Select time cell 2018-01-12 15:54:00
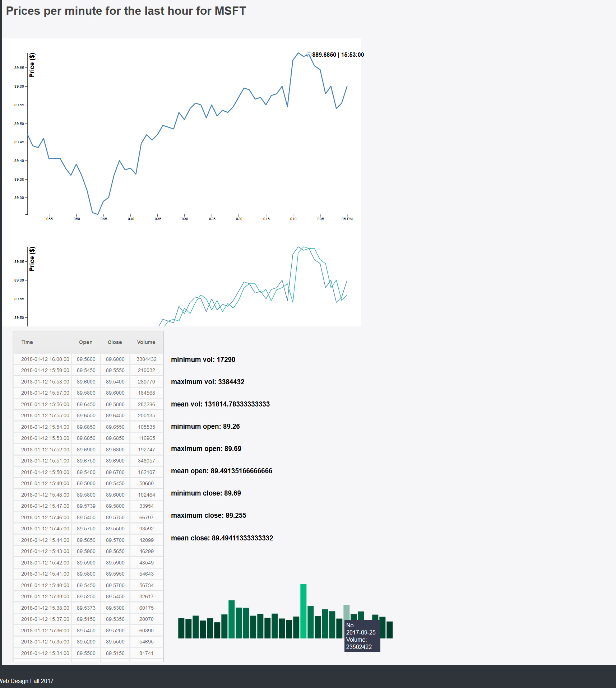 tap(45, 427)
